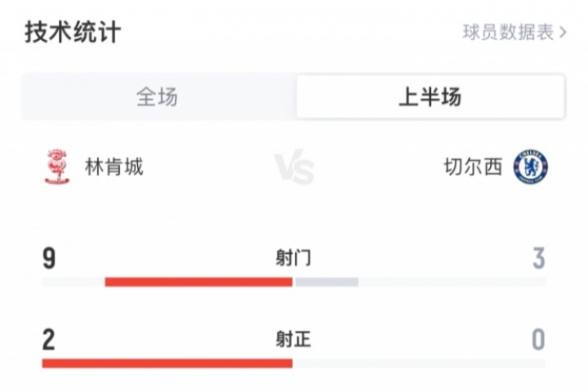Screen dimensions: 588x392
Task: Click Lincoln City's shots number 9
Action: point(49,259)
